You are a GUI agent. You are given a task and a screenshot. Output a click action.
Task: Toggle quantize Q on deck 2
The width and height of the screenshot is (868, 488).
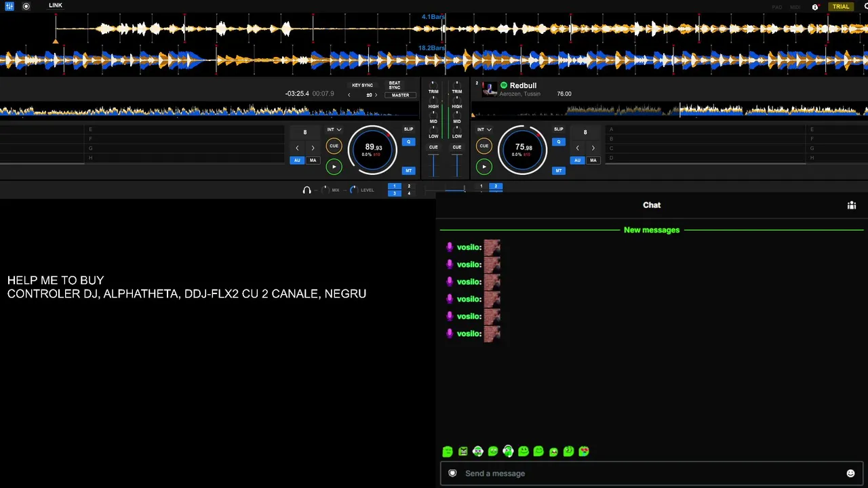(x=558, y=142)
